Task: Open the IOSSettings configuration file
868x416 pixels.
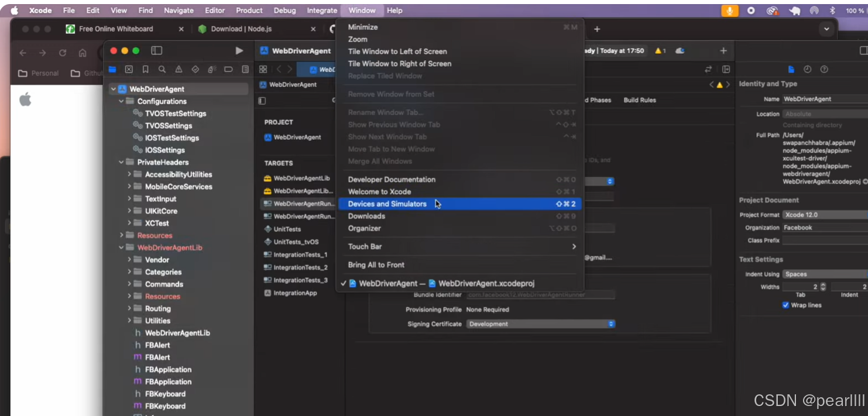Action: 165,150
